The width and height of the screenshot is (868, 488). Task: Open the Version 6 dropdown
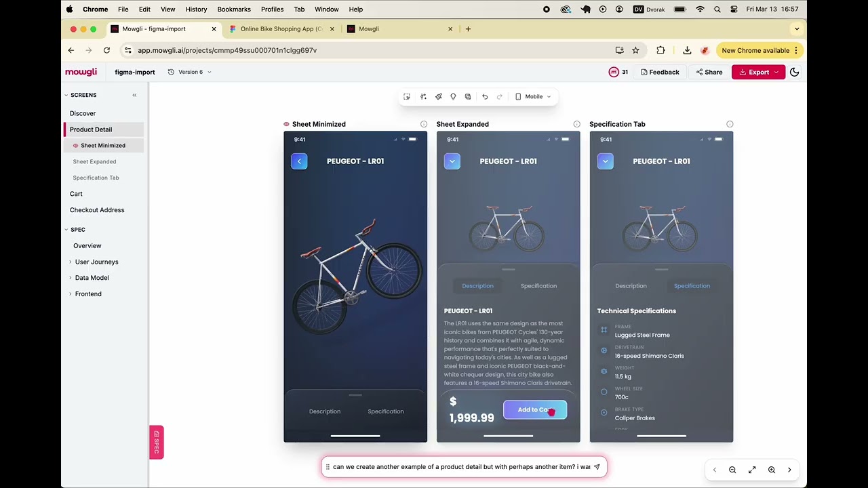click(190, 72)
